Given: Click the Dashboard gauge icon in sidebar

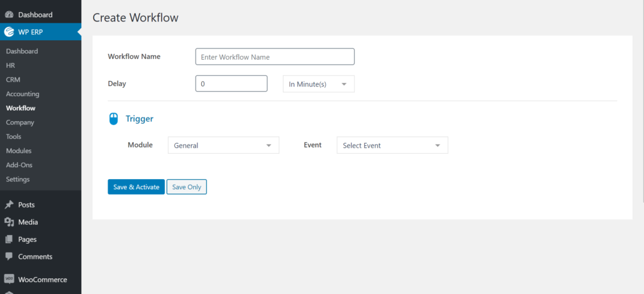Looking at the screenshot, I should (9, 14).
